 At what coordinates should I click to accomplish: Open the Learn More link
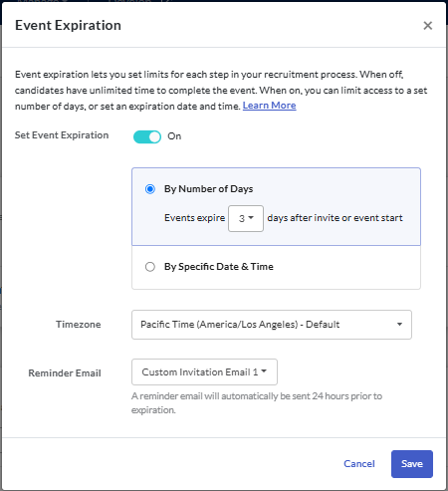pyautogui.click(x=269, y=106)
